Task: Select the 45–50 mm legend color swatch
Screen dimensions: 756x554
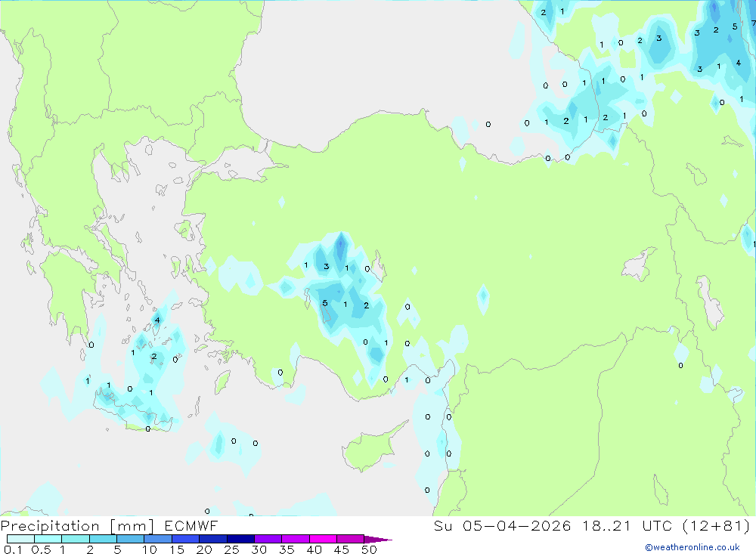Action: 351,539
